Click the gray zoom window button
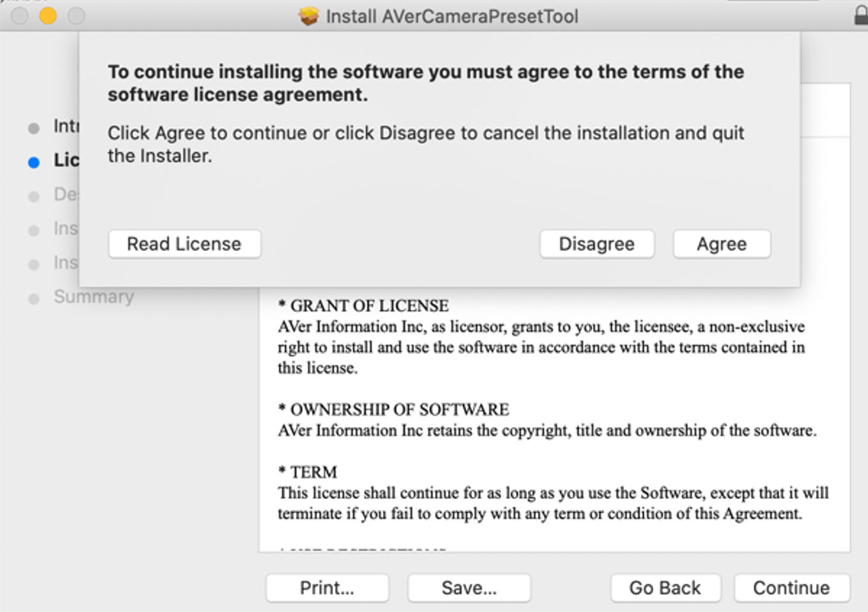The width and height of the screenshot is (868, 612). (76, 15)
